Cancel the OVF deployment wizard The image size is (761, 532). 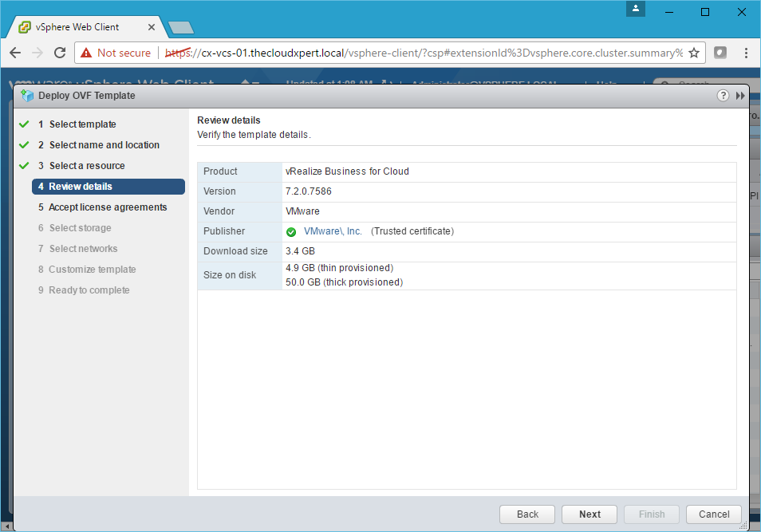pyautogui.click(x=713, y=514)
